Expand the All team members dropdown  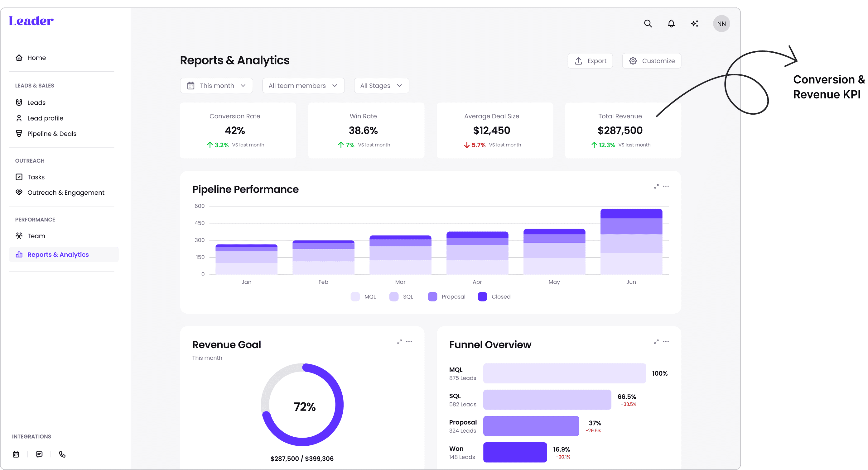pos(303,86)
